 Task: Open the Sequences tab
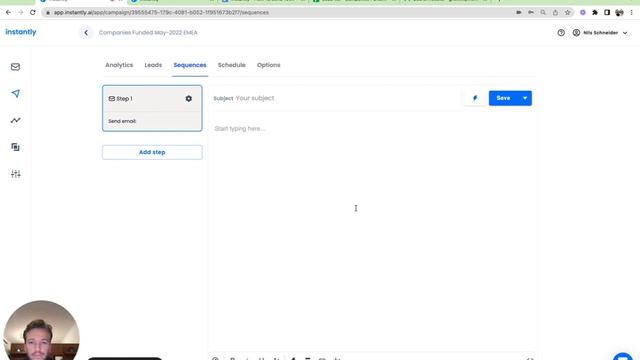[190, 65]
